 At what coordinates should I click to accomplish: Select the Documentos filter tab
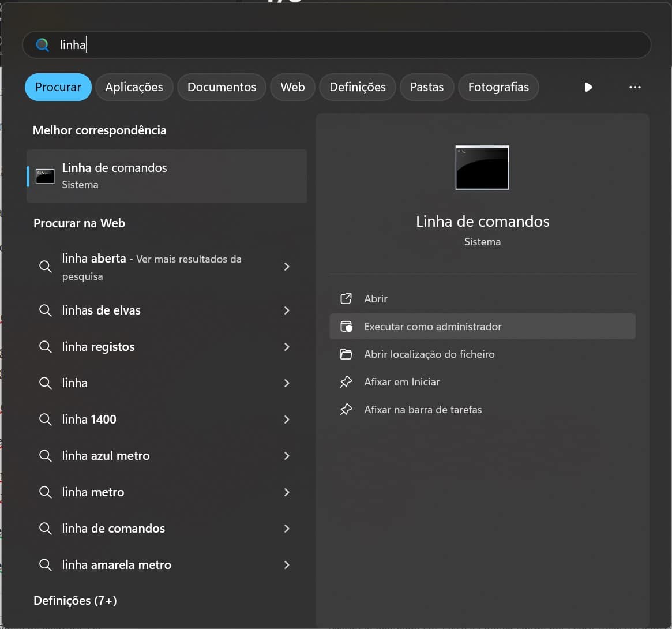[222, 87]
